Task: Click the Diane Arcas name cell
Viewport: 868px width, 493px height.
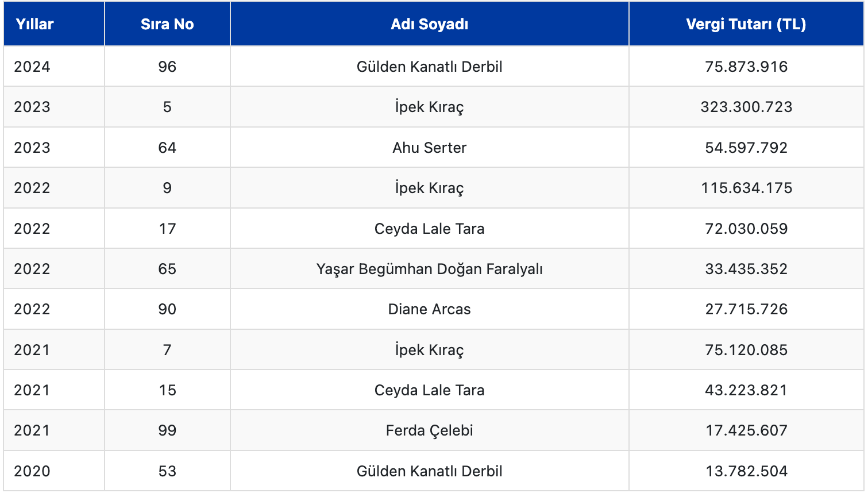Action: [x=429, y=309]
